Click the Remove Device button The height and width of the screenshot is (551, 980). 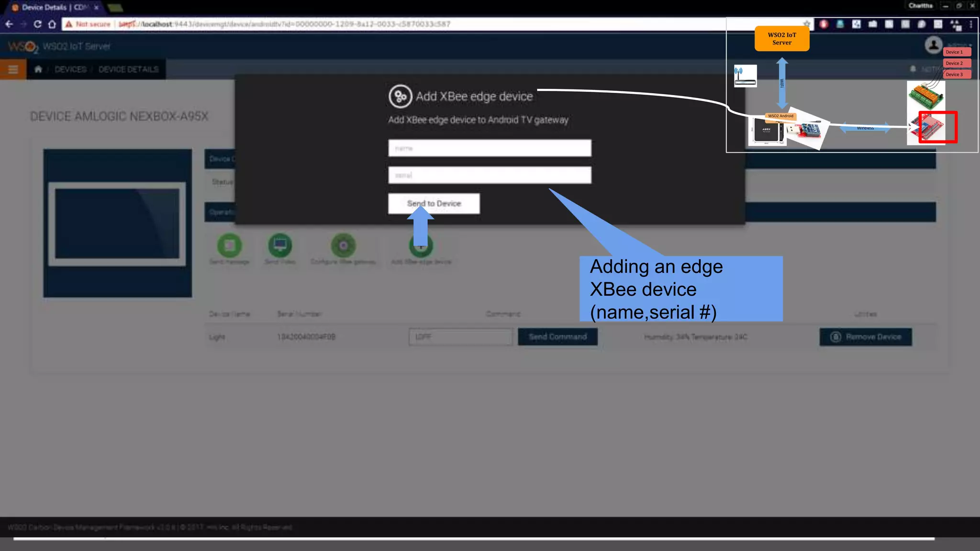pos(866,337)
